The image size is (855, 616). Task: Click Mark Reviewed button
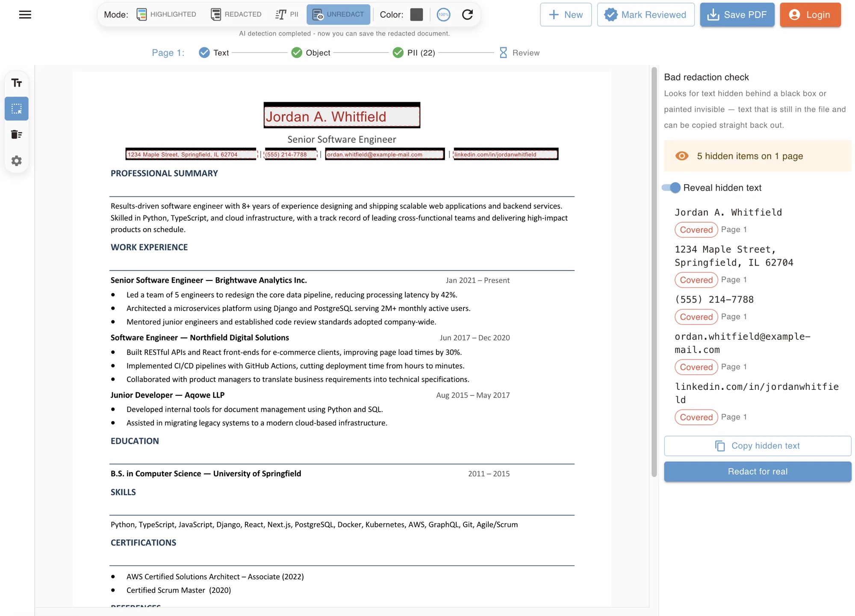[646, 15]
